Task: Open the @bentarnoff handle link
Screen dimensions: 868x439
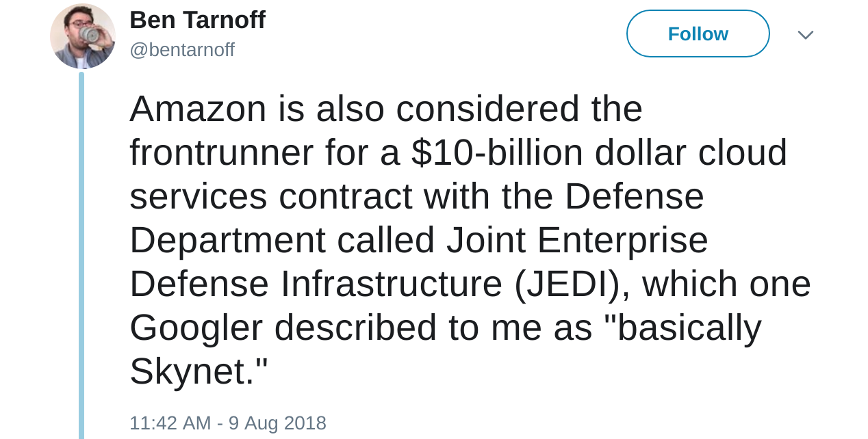Action: click(x=182, y=50)
